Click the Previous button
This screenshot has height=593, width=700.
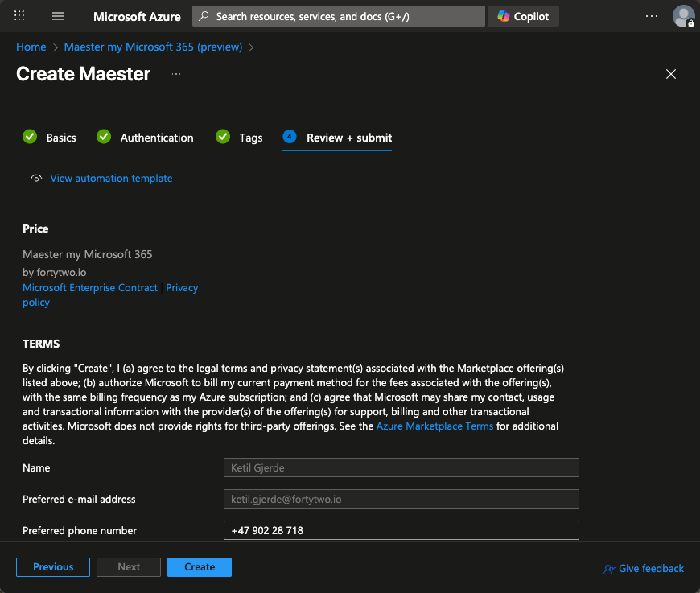pyautogui.click(x=53, y=567)
